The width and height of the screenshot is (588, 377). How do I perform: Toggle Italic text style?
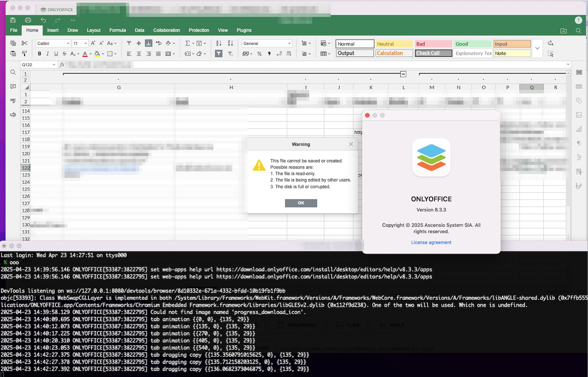pyautogui.click(x=48, y=54)
